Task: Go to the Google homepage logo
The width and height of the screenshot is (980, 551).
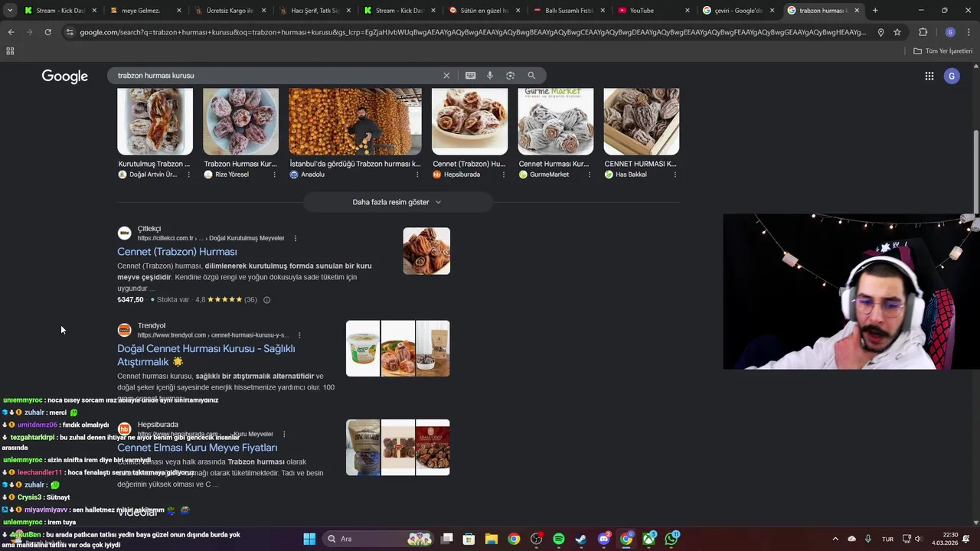Action: (x=65, y=76)
